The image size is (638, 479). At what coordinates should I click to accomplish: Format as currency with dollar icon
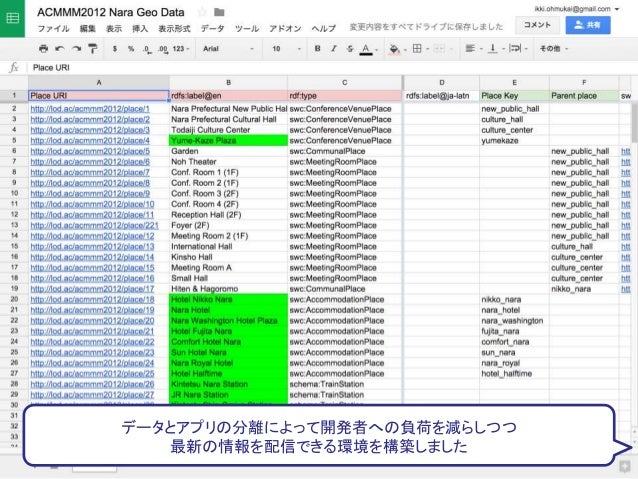[x=117, y=47]
